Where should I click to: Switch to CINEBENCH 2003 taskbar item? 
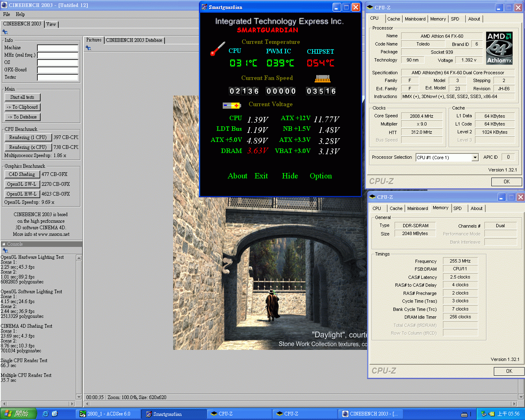pyautogui.click(x=371, y=414)
